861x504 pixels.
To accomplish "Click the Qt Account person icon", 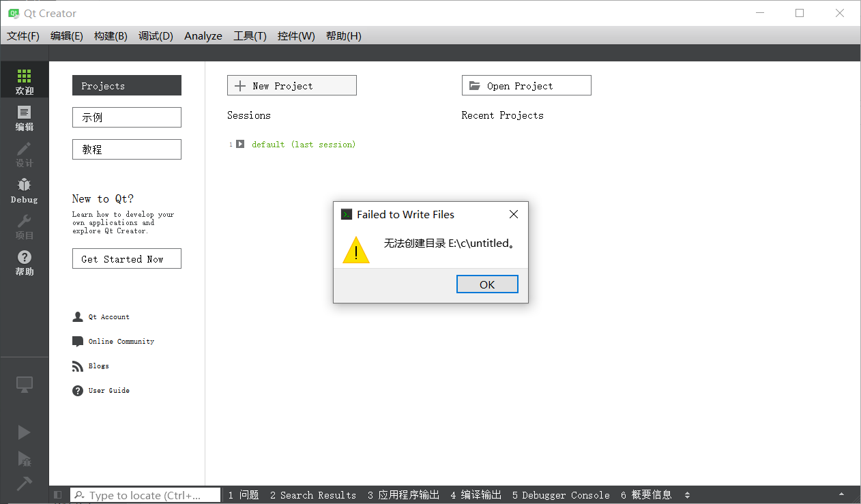I will (78, 317).
